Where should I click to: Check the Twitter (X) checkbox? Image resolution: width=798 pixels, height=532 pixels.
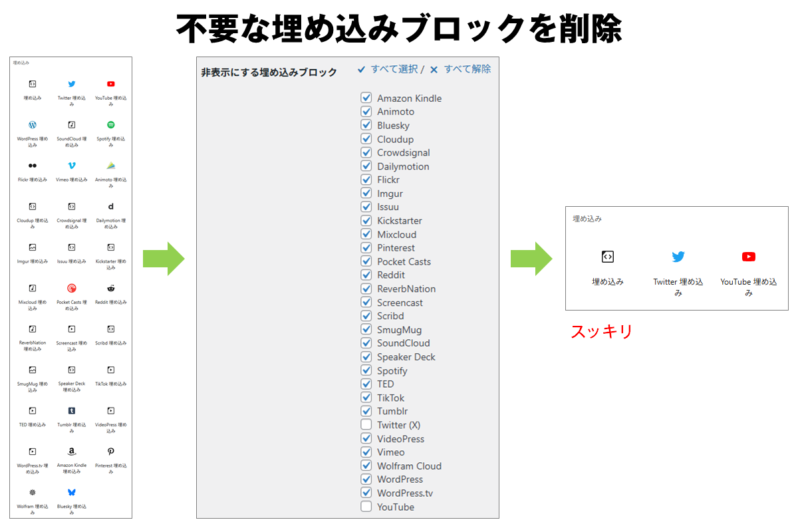coord(366,425)
